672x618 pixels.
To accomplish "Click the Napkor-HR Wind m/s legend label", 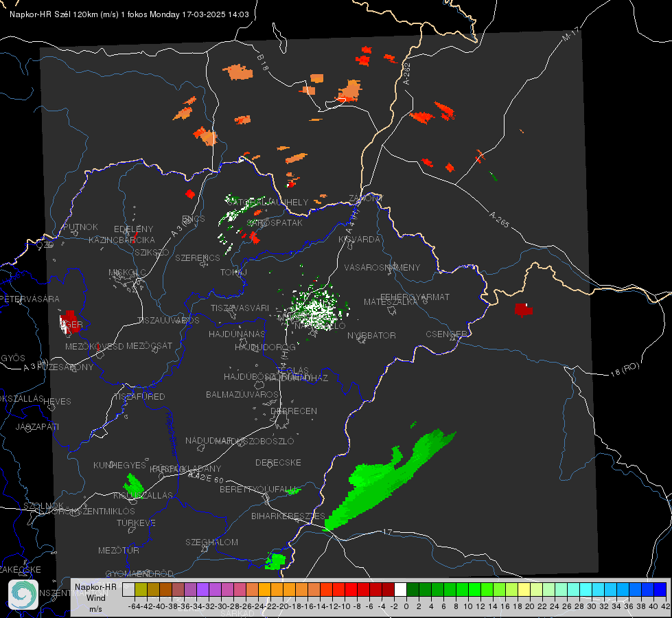I will point(95,597).
